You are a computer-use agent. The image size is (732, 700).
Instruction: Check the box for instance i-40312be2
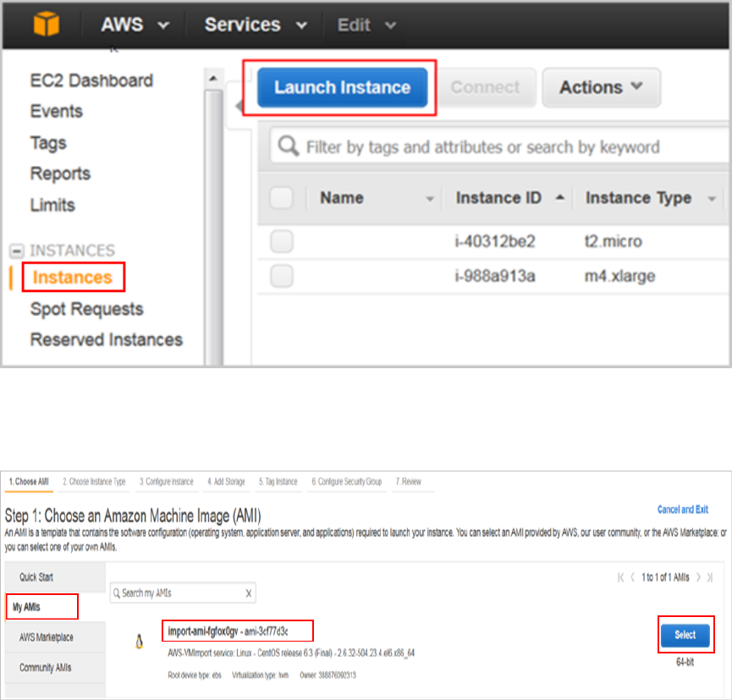(282, 241)
